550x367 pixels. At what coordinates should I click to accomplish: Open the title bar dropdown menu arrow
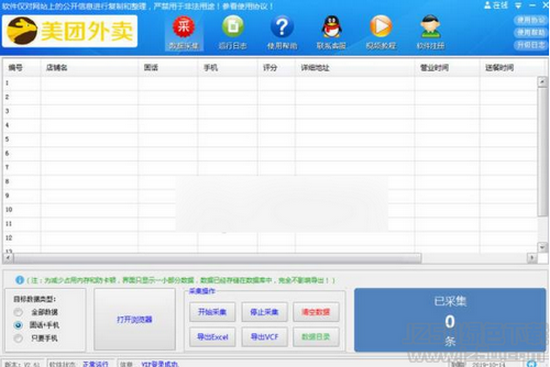[x=518, y=5]
